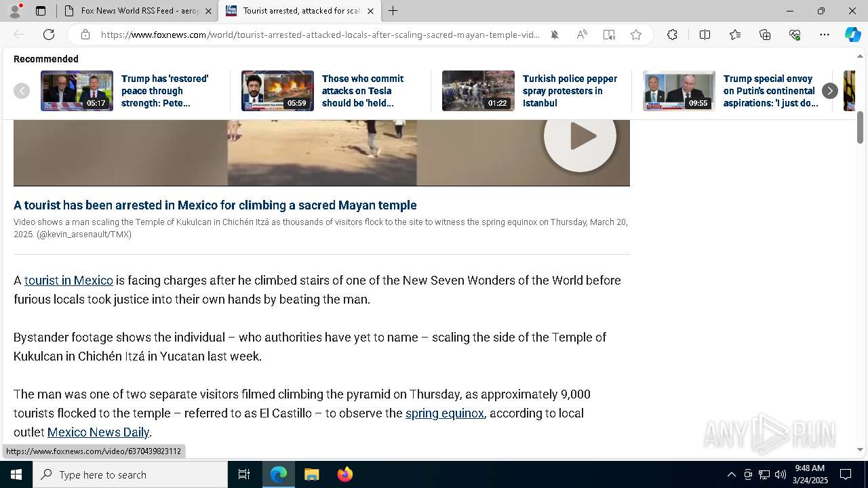
Task: Show hidden system tray icons
Action: pyautogui.click(x=731, y=474)
